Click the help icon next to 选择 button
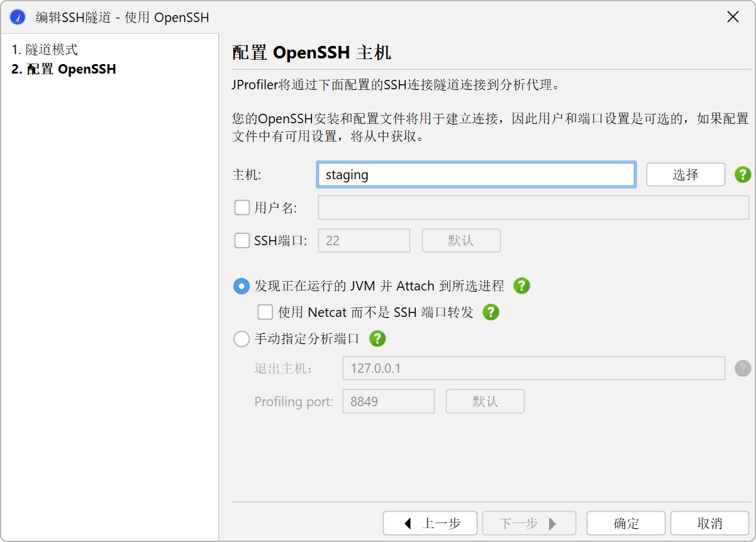756x542 pixels. 743,175
